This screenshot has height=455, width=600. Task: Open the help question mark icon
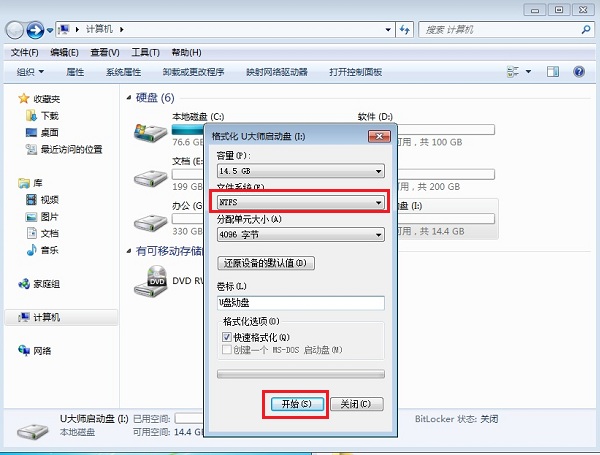click(x=579, y=72)
